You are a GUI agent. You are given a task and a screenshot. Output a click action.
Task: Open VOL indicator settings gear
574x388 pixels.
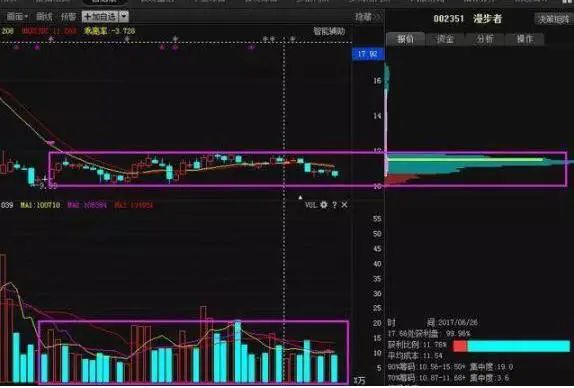tap(324, 205)
